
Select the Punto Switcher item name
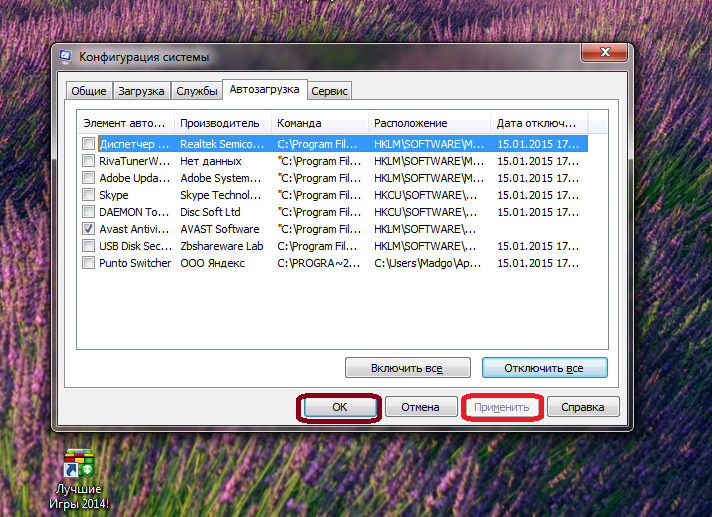coord(135,263)
